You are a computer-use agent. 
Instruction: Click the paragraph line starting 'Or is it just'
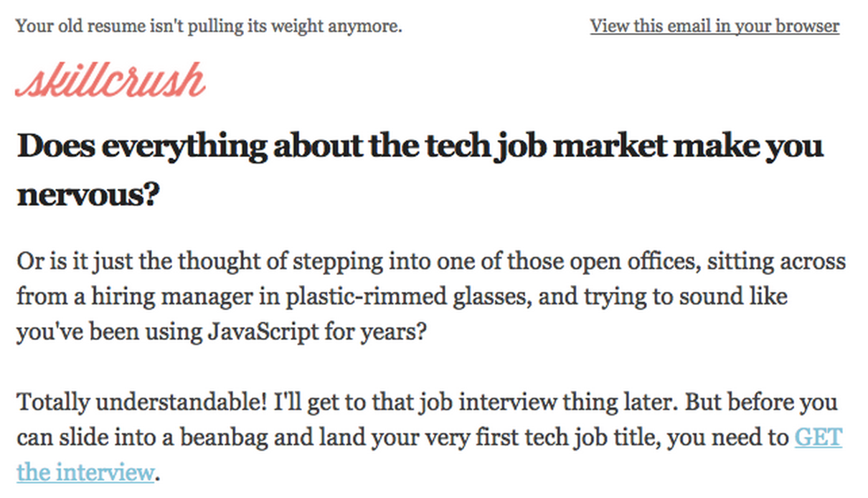coord(431,262)
